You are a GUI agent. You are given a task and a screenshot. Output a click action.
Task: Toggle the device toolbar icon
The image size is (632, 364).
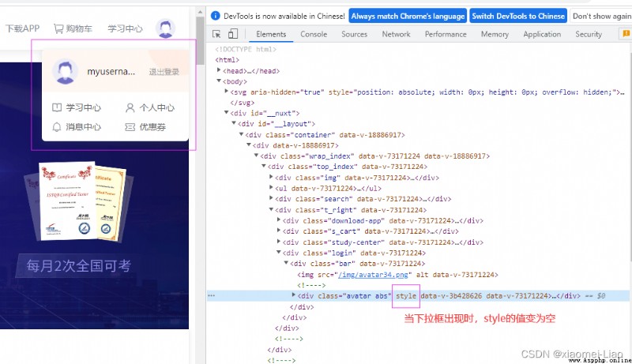[233, 34]
